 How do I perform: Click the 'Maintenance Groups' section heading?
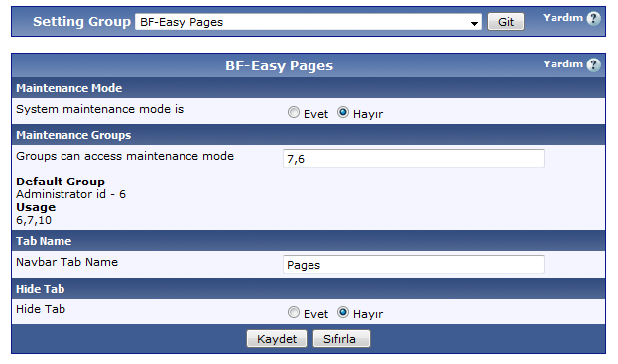(73, 135)
